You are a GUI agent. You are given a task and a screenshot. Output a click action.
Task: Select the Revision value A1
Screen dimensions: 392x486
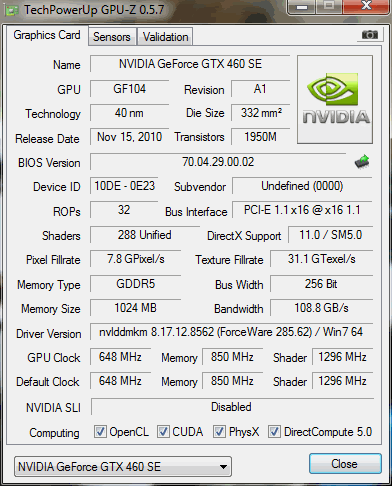point(260,89)
